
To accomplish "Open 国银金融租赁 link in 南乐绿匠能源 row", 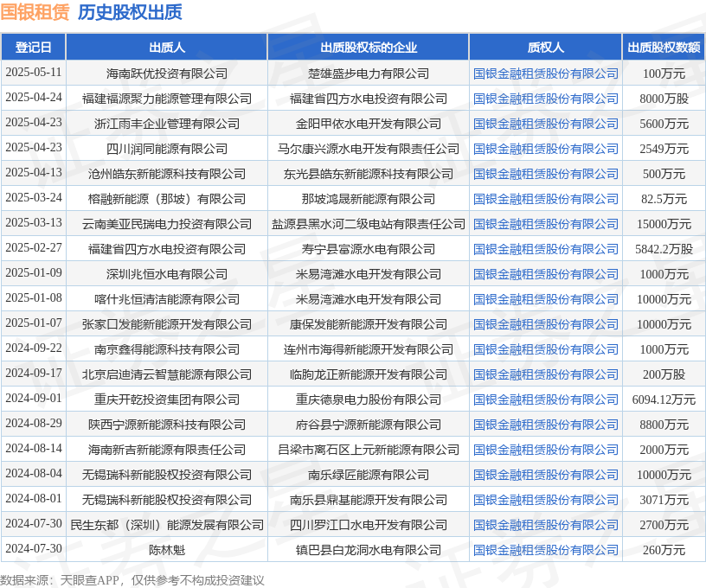I will coord(545,475).
